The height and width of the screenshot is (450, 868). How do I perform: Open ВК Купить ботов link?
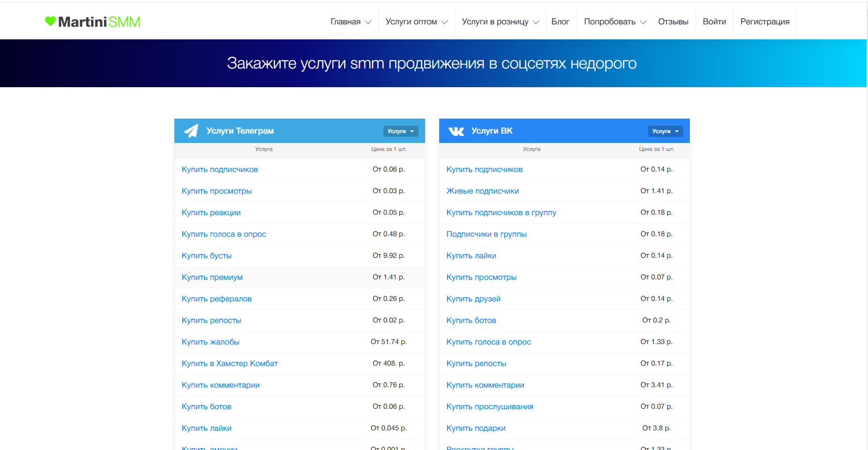point(471,320)
